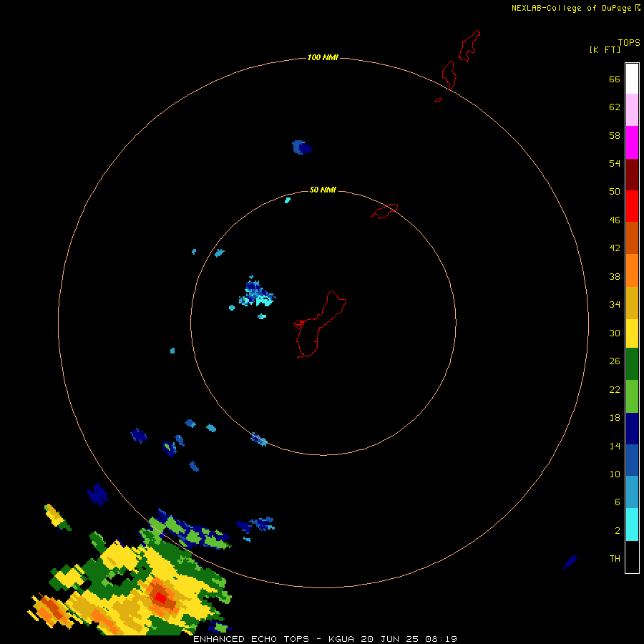Click the bright red echo core in storm
The height and width of the screenshot is (644, 644).
pos(160,598)
